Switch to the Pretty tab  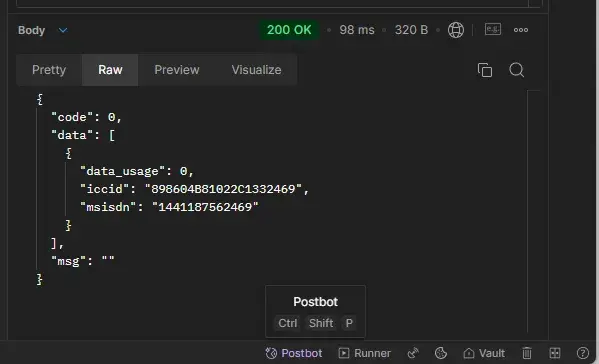coord(49,70)
